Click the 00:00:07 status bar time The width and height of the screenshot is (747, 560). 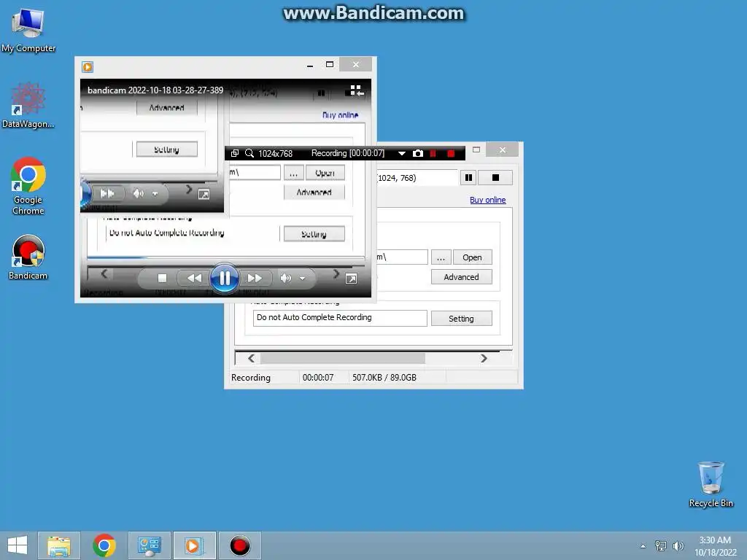pyautogui.click(x=318, y=378)
